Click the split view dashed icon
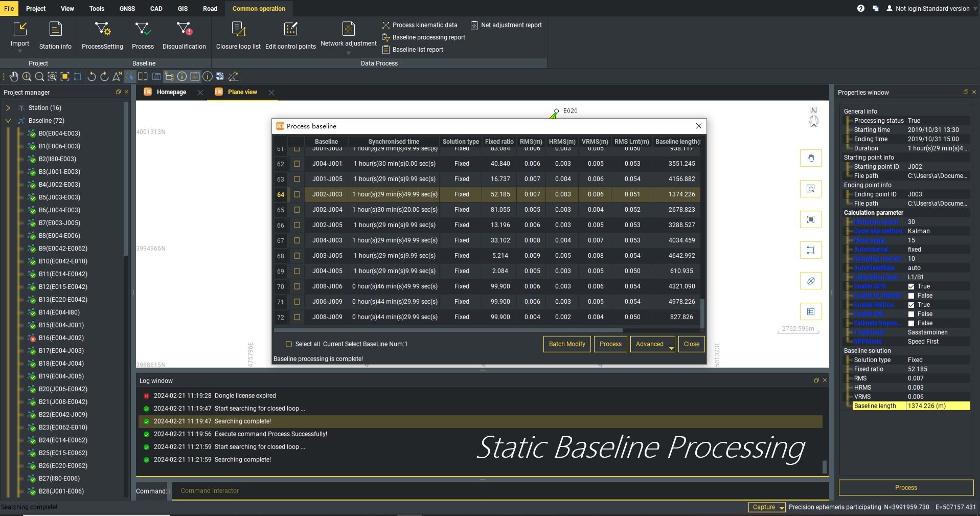Screen dimensions: 980x516 [x=143, y=77]
